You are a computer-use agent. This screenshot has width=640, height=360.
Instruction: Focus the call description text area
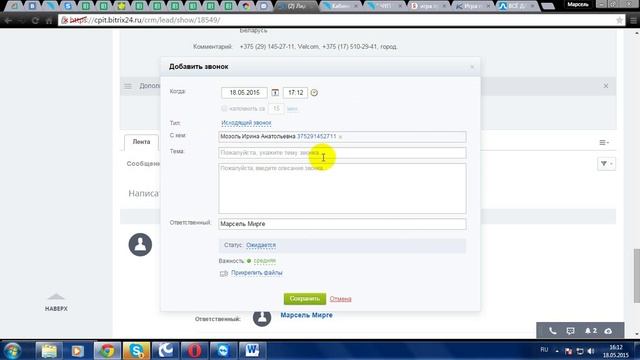pos(342,189)
